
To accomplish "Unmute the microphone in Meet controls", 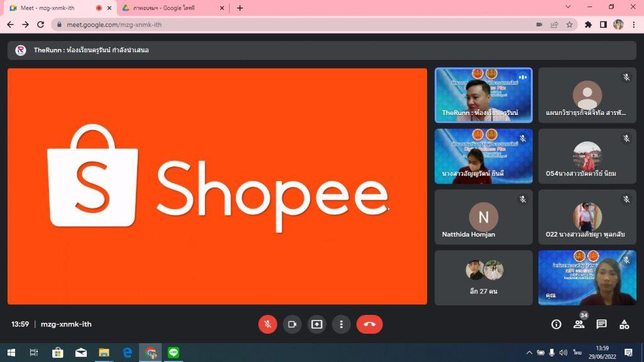I will click(267, 324).
